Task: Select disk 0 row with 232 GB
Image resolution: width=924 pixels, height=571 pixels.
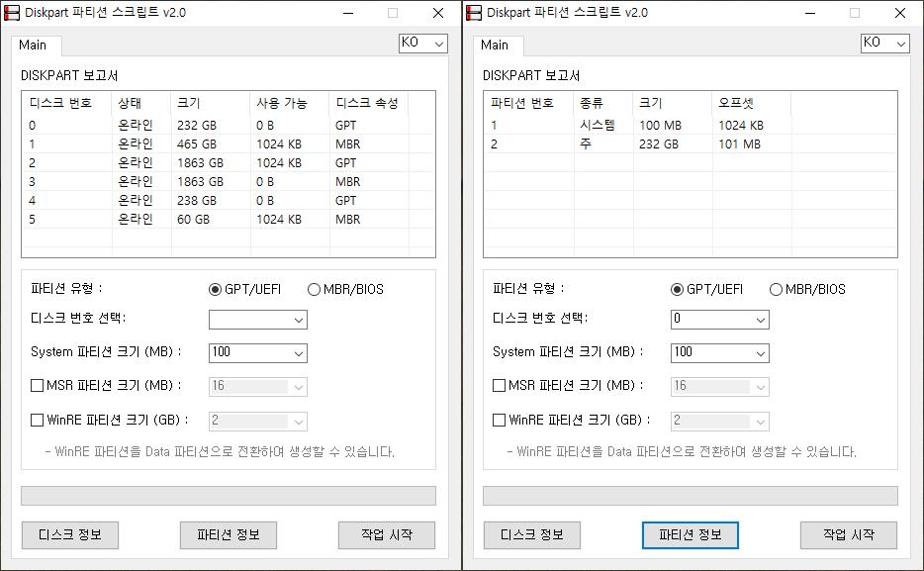Action: [229, 126]
